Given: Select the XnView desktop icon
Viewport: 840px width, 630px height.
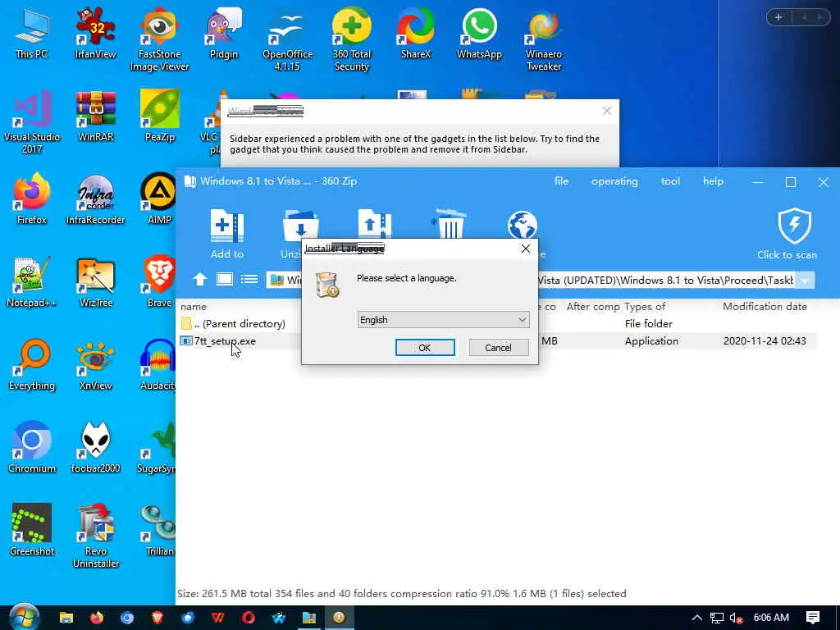Looking at the screenshot, I should click(95, 365).
